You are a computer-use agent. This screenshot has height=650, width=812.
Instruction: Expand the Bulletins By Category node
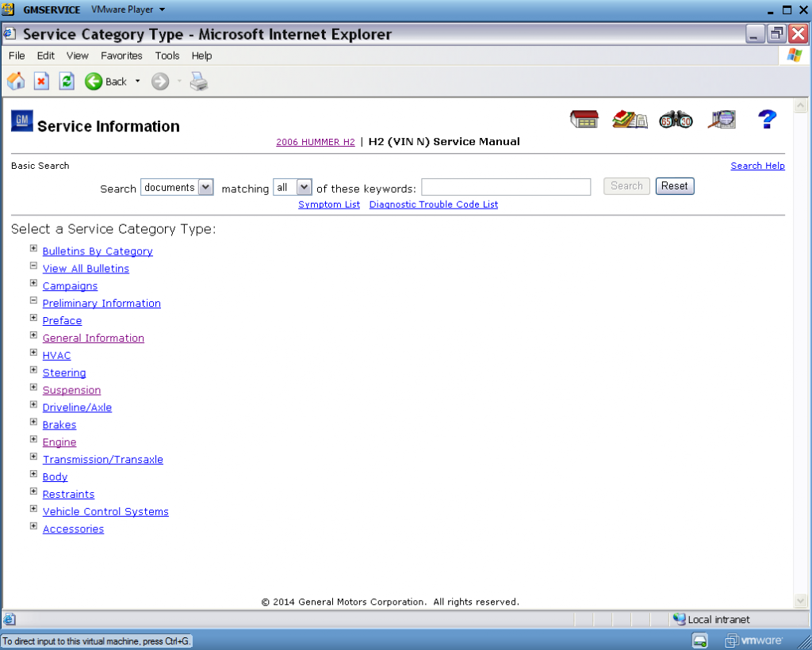33,248
